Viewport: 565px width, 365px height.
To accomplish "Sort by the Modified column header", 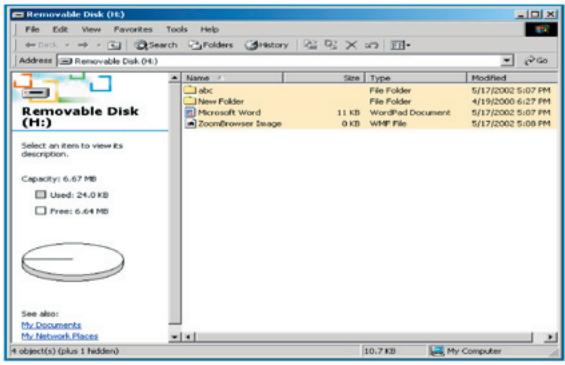I will point(512,78).
